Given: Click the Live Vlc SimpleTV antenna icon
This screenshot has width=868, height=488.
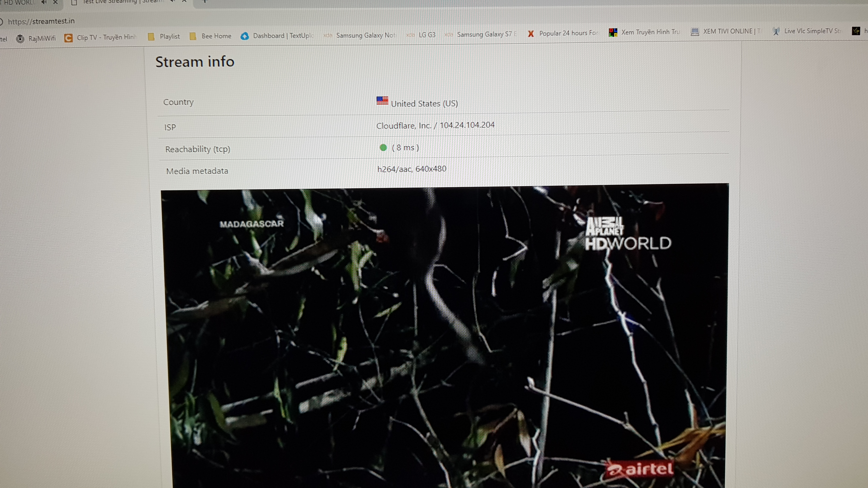Looking at the screenshot, I should click(776, 31).
